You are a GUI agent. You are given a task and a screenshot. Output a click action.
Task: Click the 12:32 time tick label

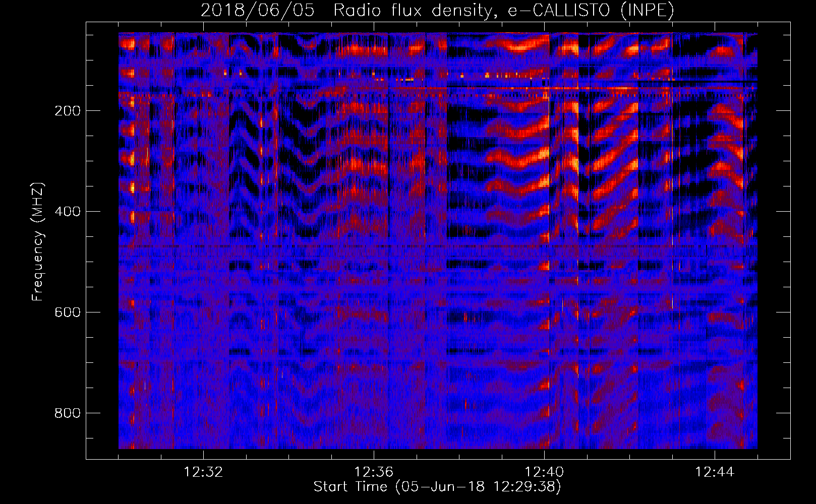click(203, 472)
